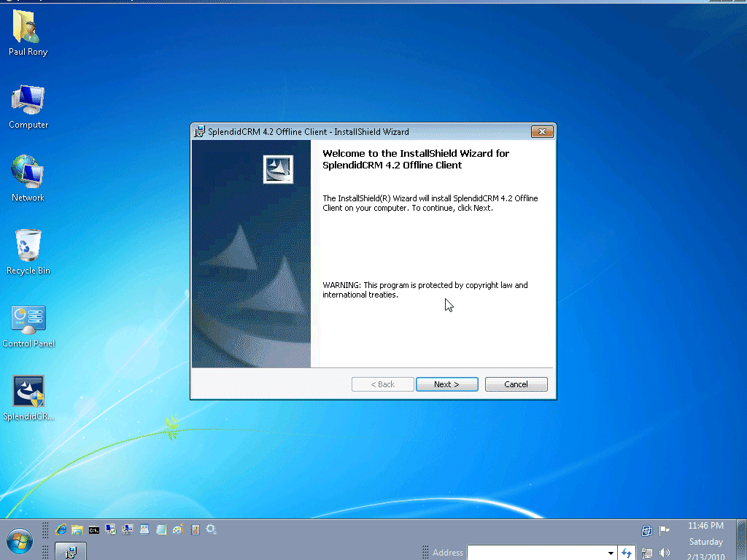Open Action Center flag icon in tray
The image size is (747, 560).
pyautogui.click(x=665, y=531)
